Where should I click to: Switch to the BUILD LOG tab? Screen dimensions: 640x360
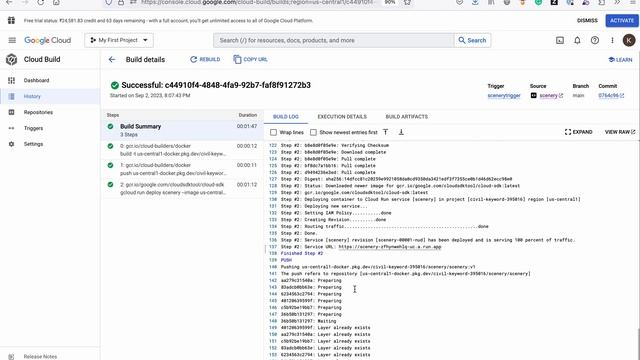point(286,117)
